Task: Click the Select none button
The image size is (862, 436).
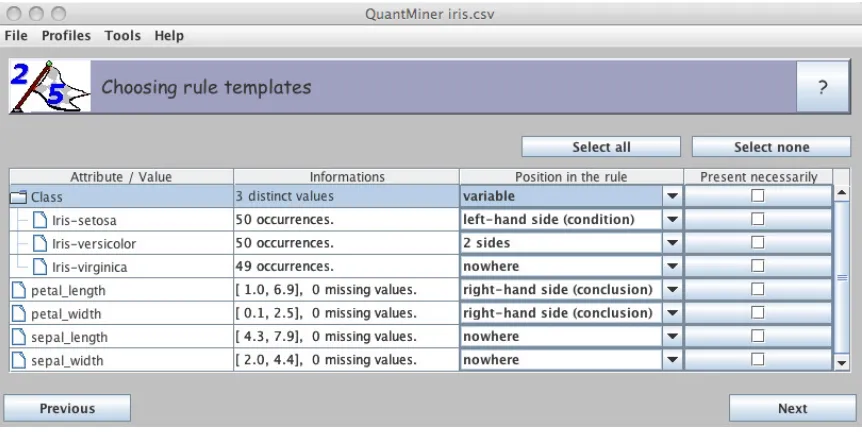Action: (x=771, y=147)
